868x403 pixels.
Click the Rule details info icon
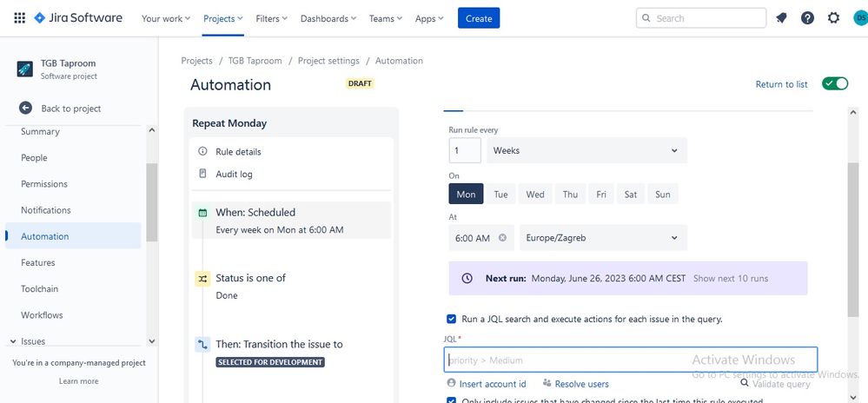coord(202,151)
